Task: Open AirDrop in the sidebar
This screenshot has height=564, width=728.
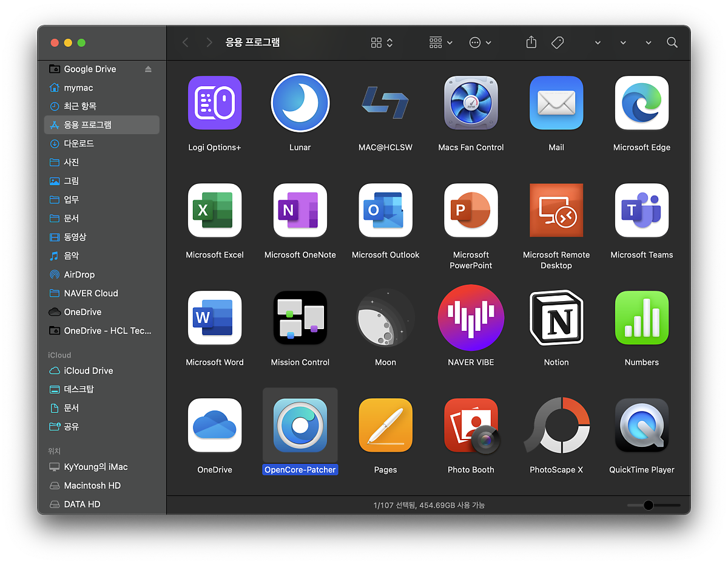Action: pyautogui.click(x=102, y=274)
